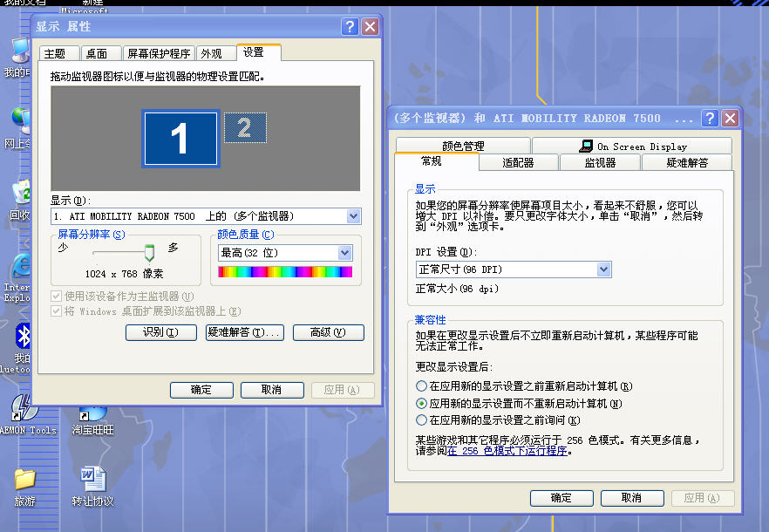This screenshot has width=769, height=532.
Task: Confirm with 确定 in the ATI dialog
Action: click(561, 498)
